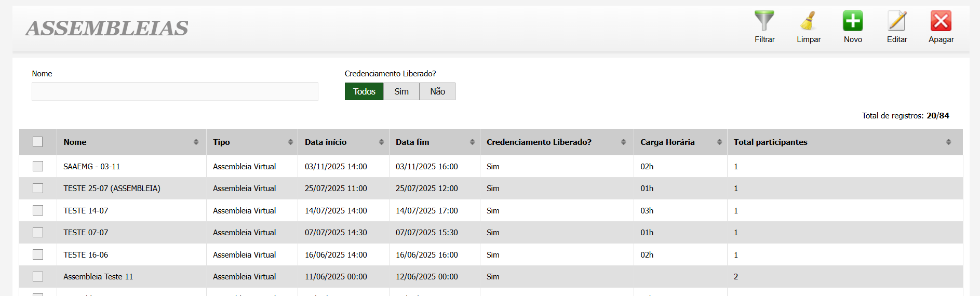Click the Limpar broom icon
Viewport: 980px width, 296px height.
click(808, 21)
